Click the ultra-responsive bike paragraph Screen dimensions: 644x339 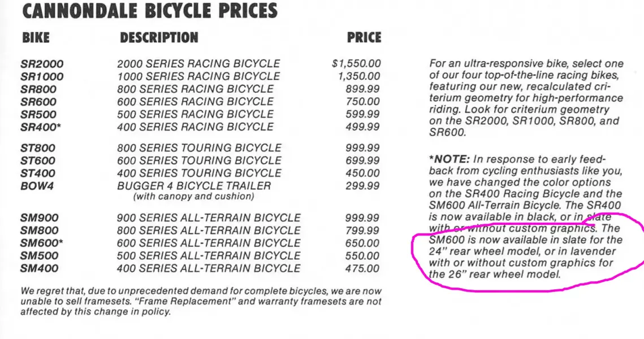click(526, 98)
